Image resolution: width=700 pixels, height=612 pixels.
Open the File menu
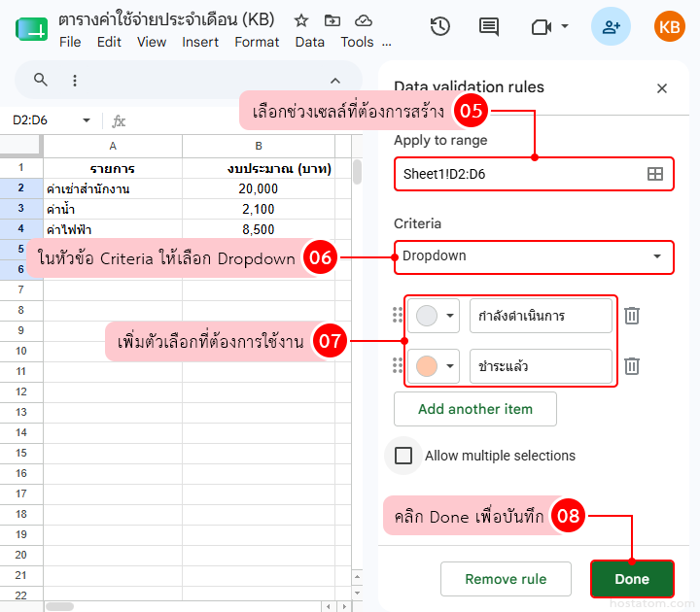(x=70, y=42)
